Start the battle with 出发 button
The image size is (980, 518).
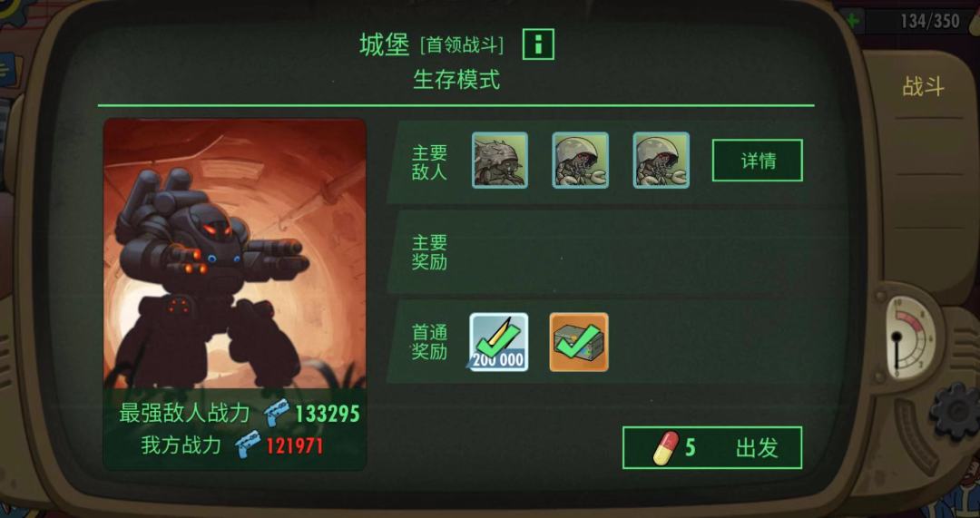coord(712,447)
